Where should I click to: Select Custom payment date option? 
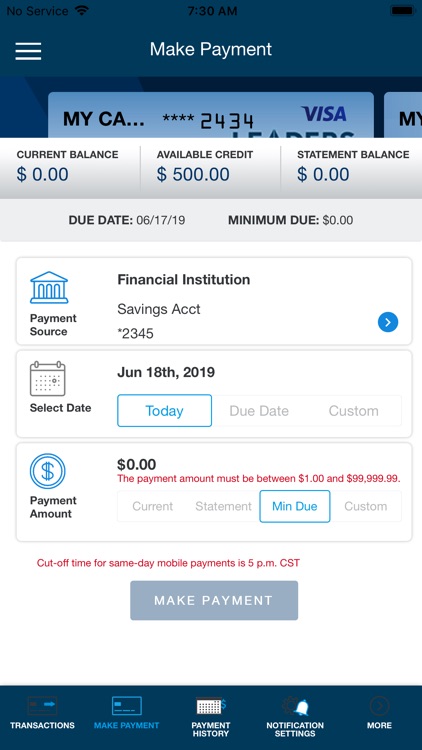354,410
